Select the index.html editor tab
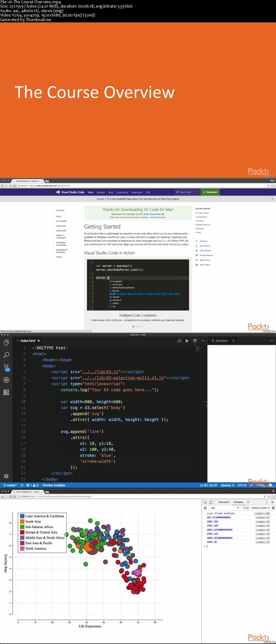This screenshot has height=644, width=276. click(x=28, y=341)
